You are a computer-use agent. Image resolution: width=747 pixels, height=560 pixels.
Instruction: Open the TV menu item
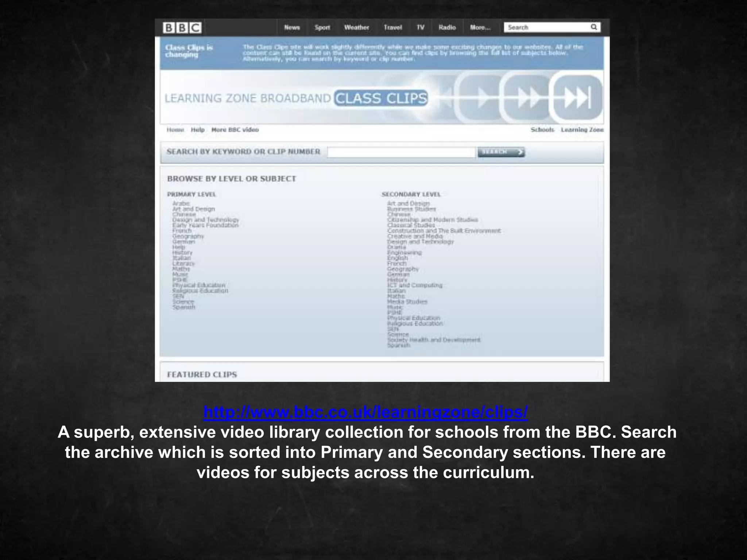[x=421, y=27]
